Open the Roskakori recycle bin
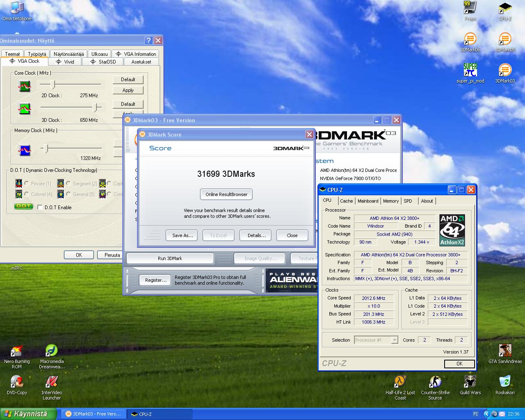 [505, 385]
